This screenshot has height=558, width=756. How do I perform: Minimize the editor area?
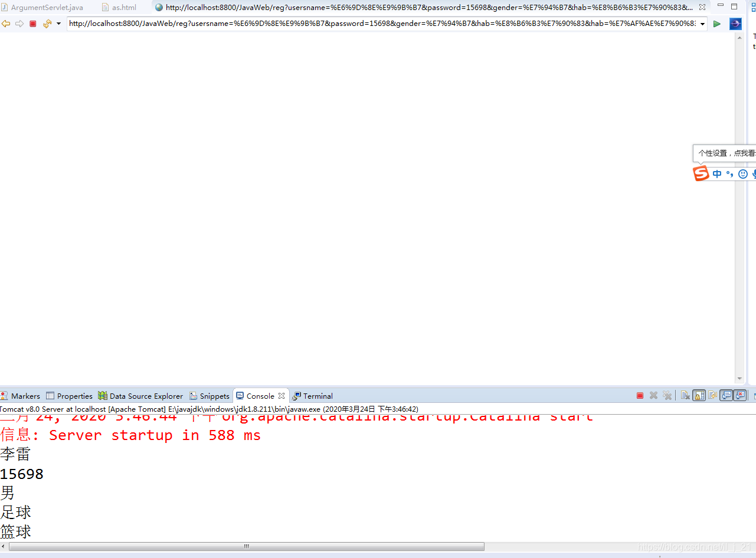click(721, 6)
